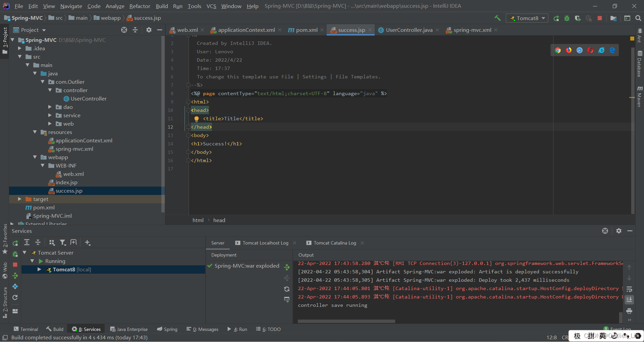Click the Locate opened file icon in Project panel
This screenshot has height=342, width=644.
tap(124, 30)
